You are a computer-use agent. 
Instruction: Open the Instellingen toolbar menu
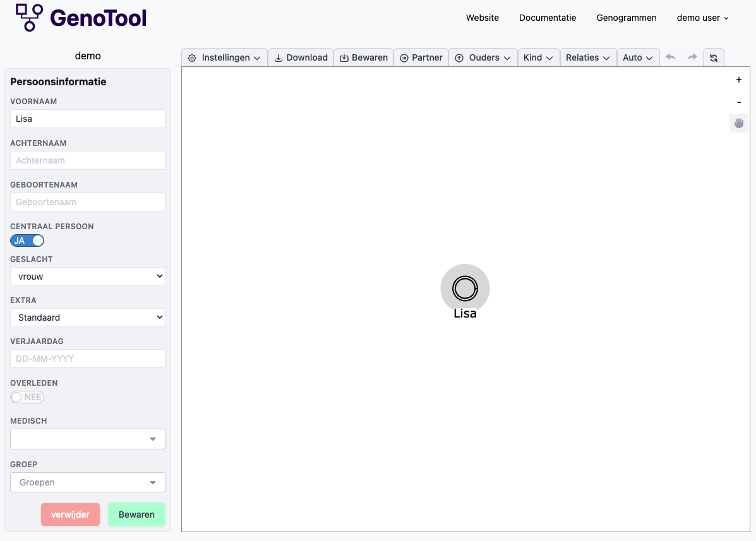(x=225, y=57)
